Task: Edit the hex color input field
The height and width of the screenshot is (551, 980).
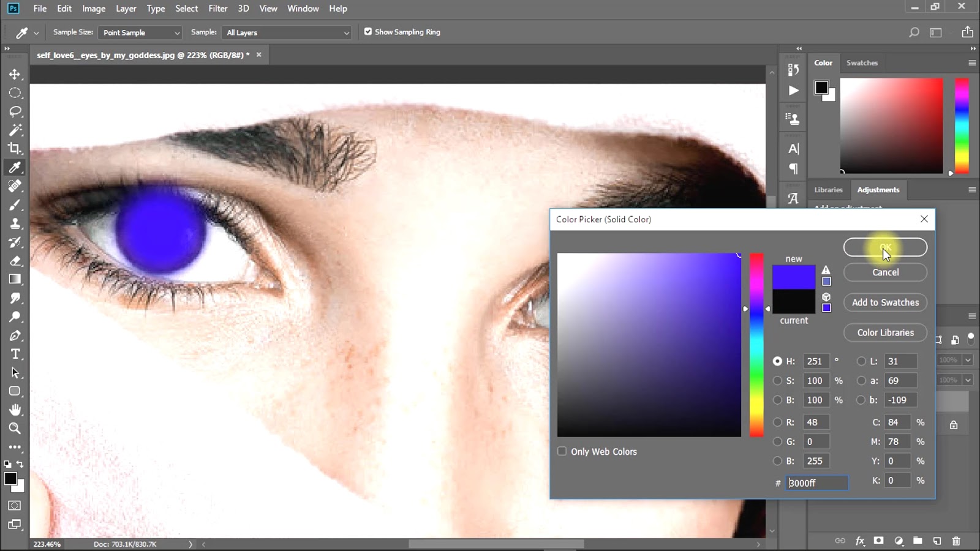Action: [817, 483]
